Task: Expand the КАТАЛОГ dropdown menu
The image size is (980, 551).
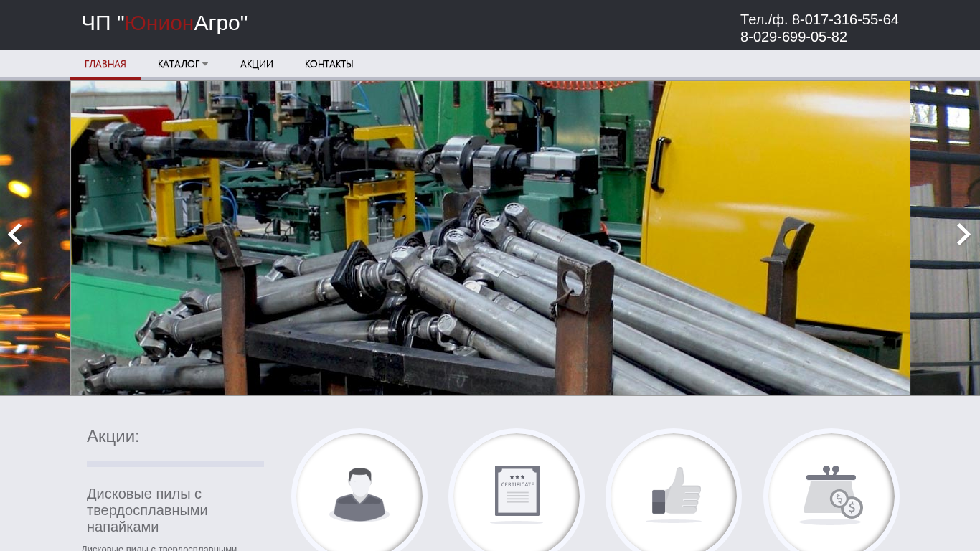Action: point(183,64)
